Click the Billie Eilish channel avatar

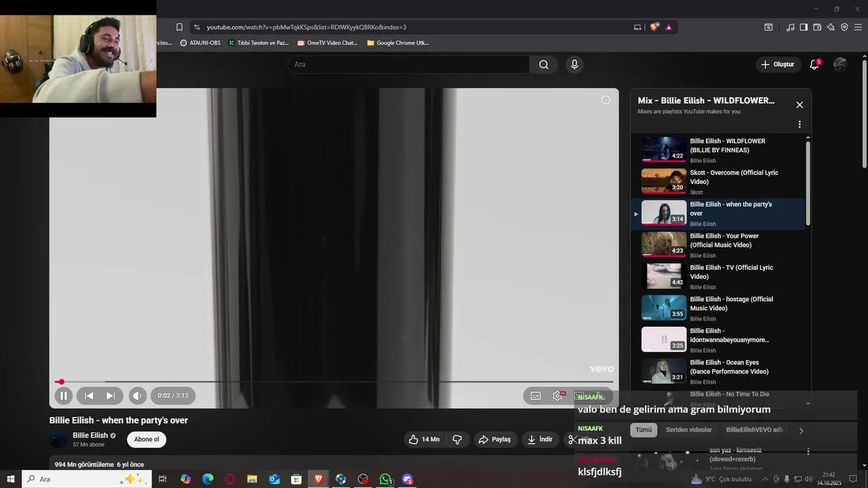[59, 439]
